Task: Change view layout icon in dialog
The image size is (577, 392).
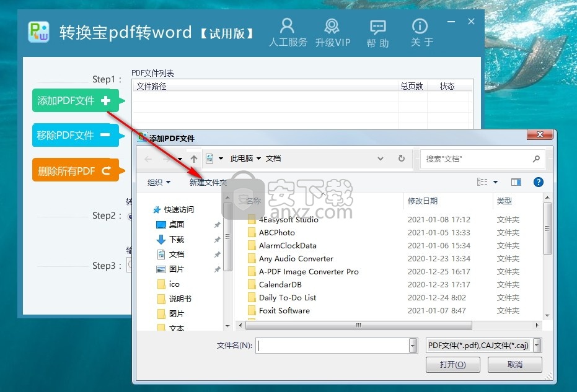Action: (482, 181)
